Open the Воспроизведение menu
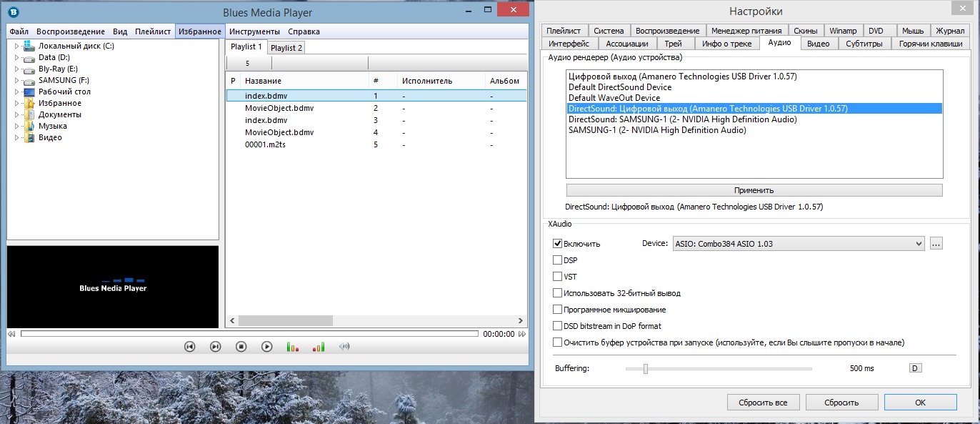Image resolution: width=980 pixels, height=424 pixels. [x=71, y=31]
